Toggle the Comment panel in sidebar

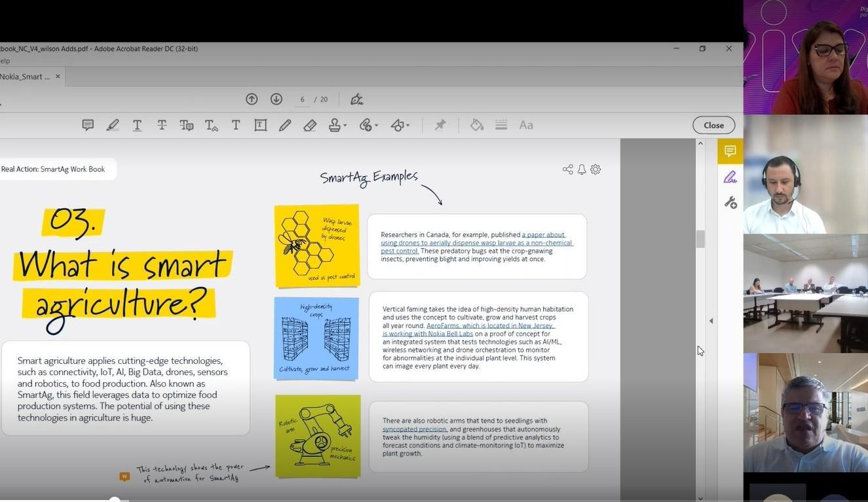tap(730, 151)
